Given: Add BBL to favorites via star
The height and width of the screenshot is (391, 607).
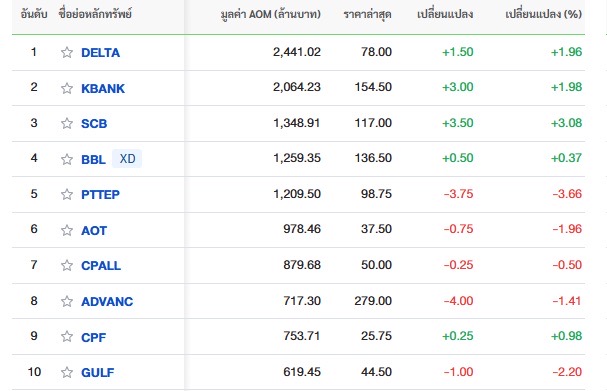Looking at the screenshot, I should click(x=67, y=159).
